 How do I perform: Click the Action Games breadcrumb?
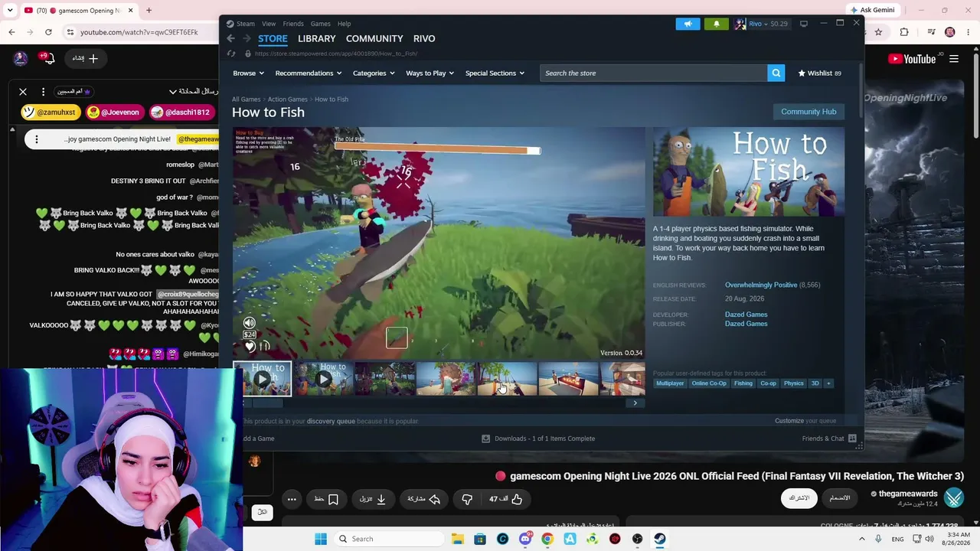click(x=287, y=99)
